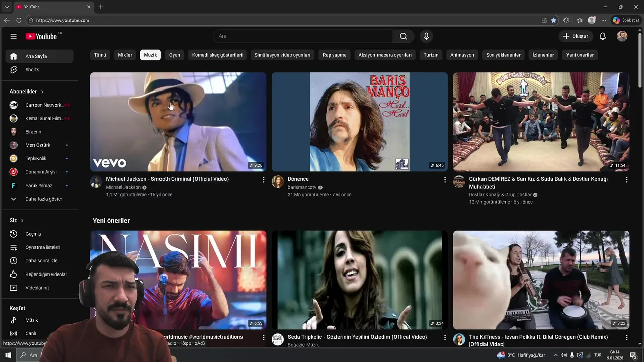Select the Animasyon chip

[x=462, y=55]
